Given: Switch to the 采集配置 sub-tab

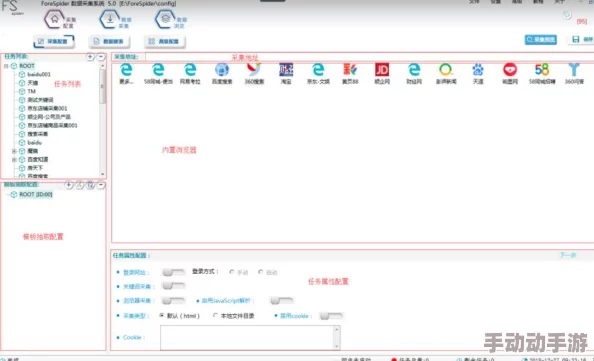Looking at the screenshot, I should tap(54, 41).
